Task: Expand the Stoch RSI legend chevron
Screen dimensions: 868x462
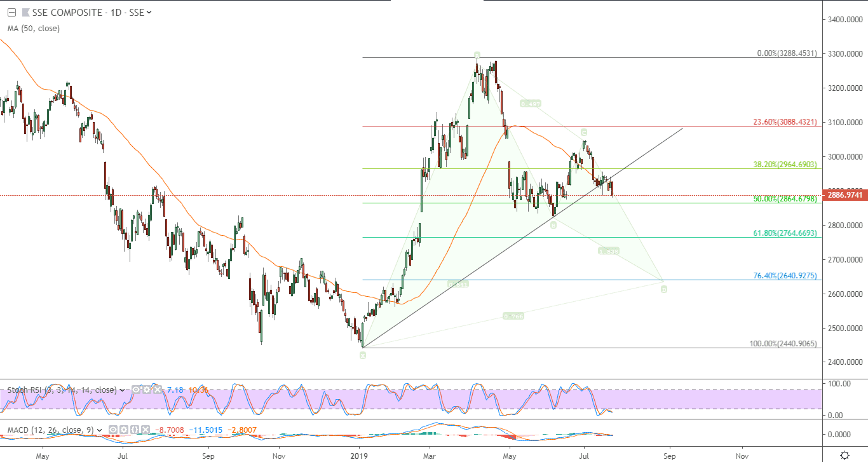Action: [122, 390]
